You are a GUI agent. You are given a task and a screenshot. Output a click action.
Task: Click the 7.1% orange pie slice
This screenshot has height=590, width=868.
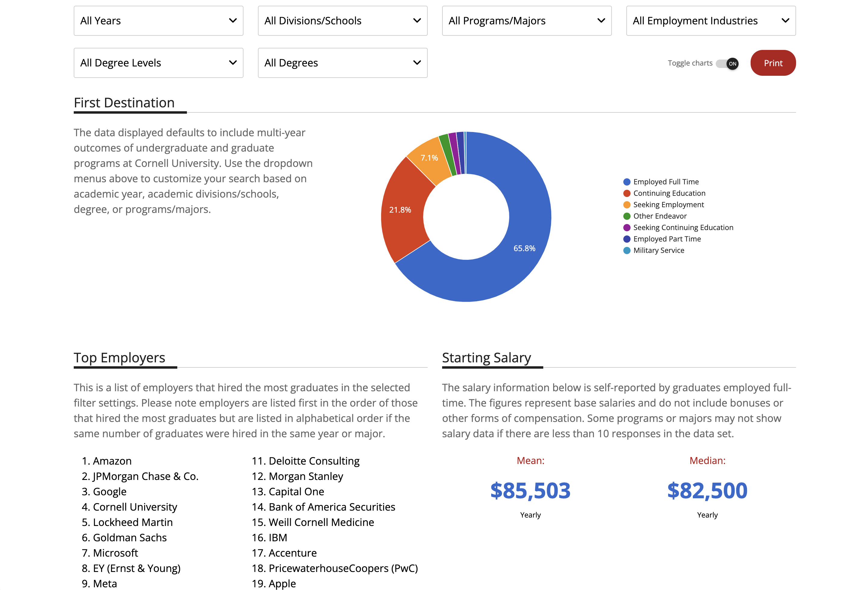tap(429, 158)
